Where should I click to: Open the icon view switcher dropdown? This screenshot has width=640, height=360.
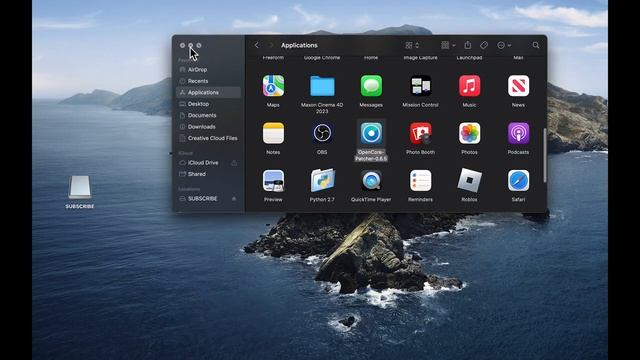point(412,45)
